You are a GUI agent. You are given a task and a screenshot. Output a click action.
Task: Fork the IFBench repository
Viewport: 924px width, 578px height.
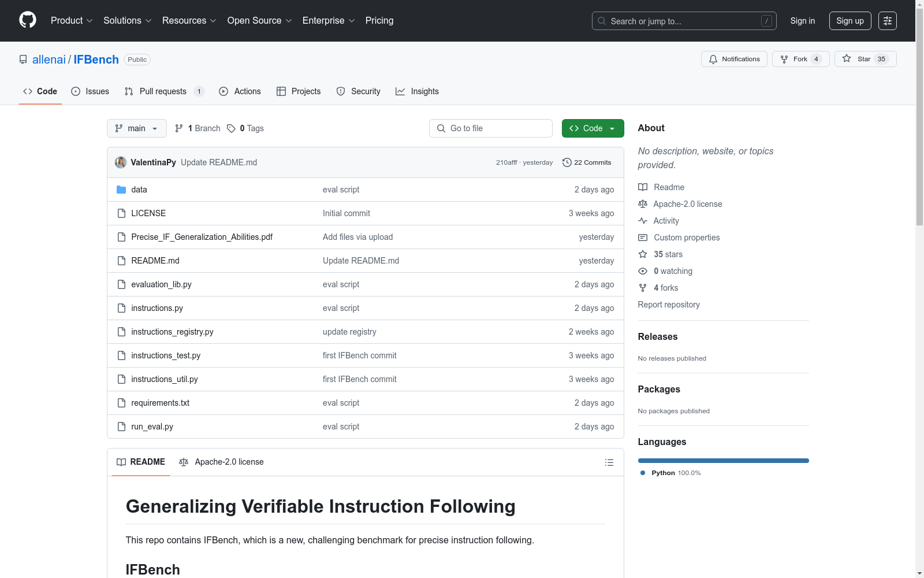(x=800, y=59)
